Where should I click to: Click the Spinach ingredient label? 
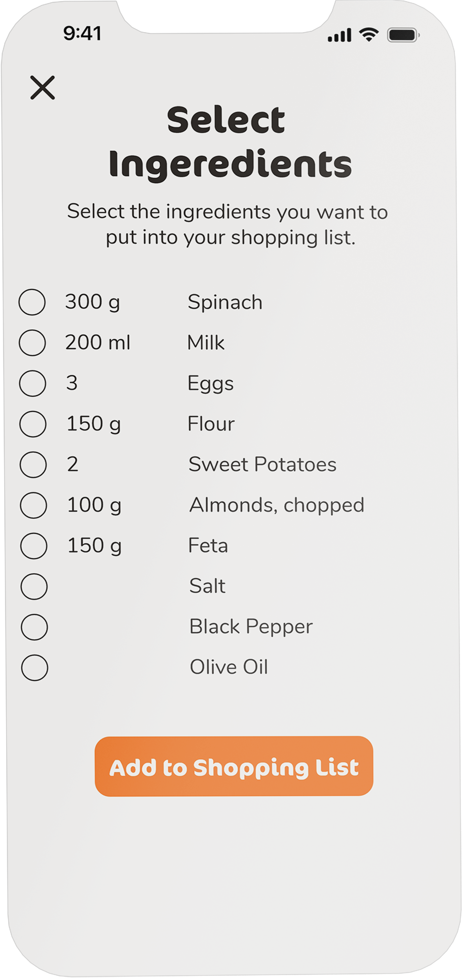[226, 302]
